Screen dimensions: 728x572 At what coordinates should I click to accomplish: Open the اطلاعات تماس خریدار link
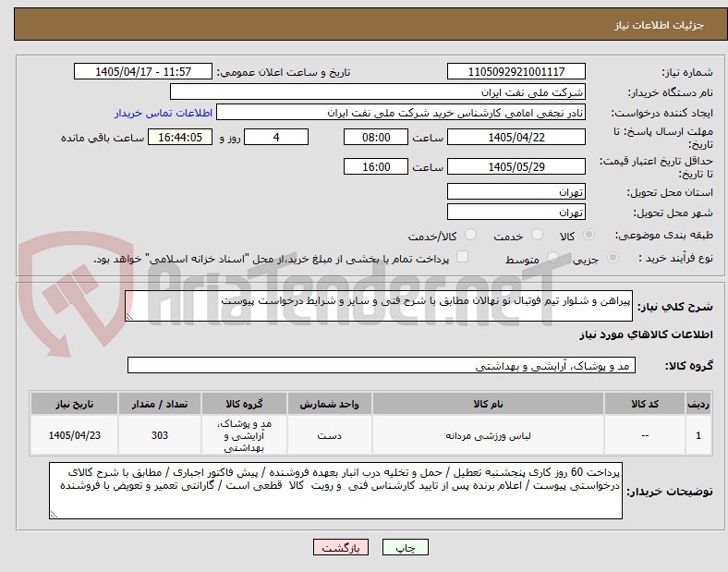pos(164,113)
